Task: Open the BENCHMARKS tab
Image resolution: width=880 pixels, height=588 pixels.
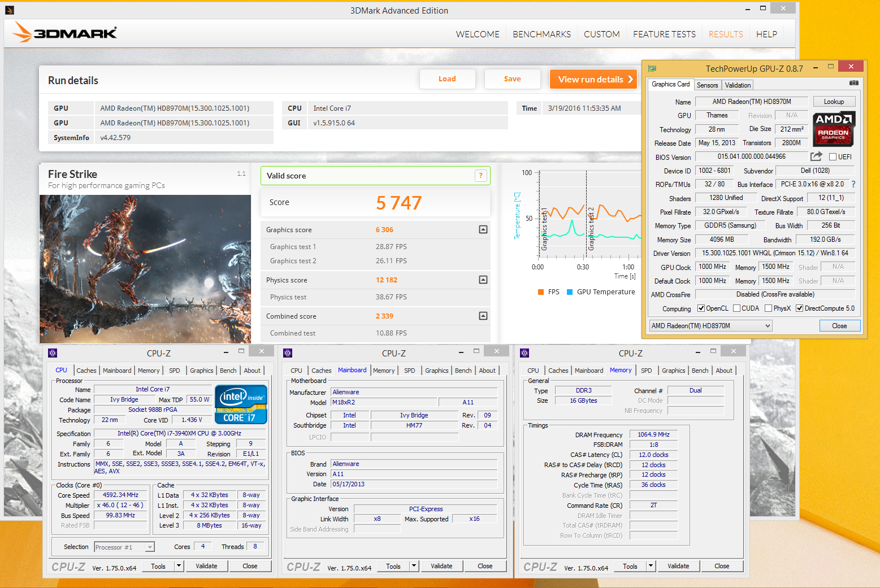Action: [x=541, y=34]
